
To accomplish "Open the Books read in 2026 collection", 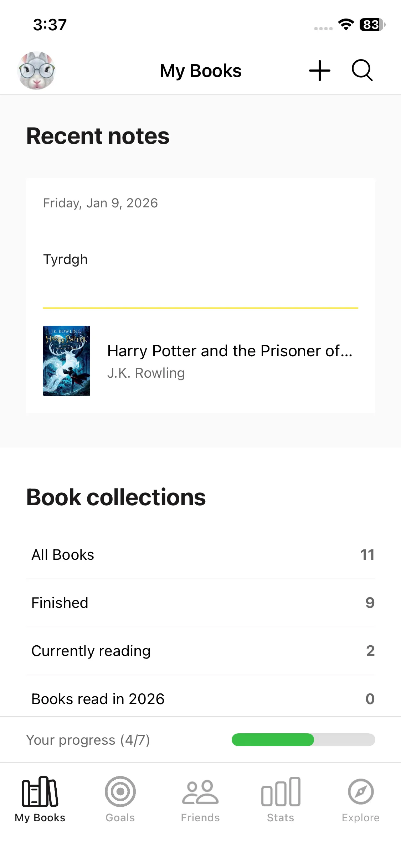I will tap(200, 699).
